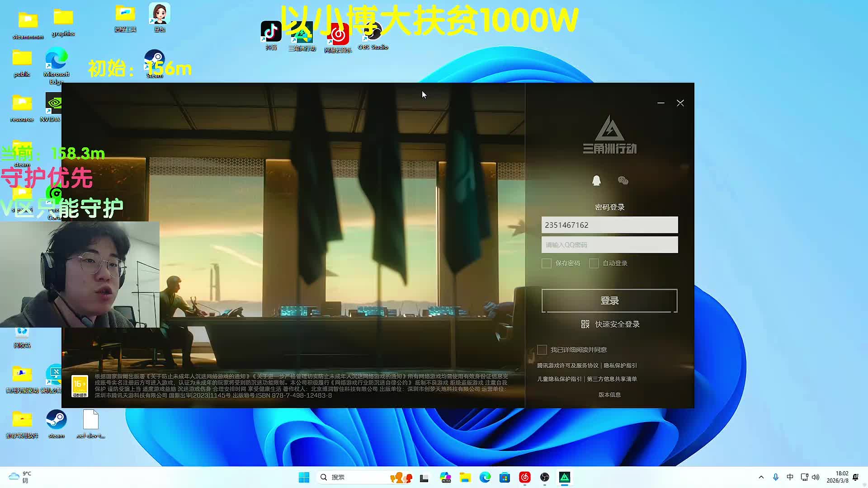Enable the save password checkbox
The image size is (868, 488).
(x=547, y=263)
